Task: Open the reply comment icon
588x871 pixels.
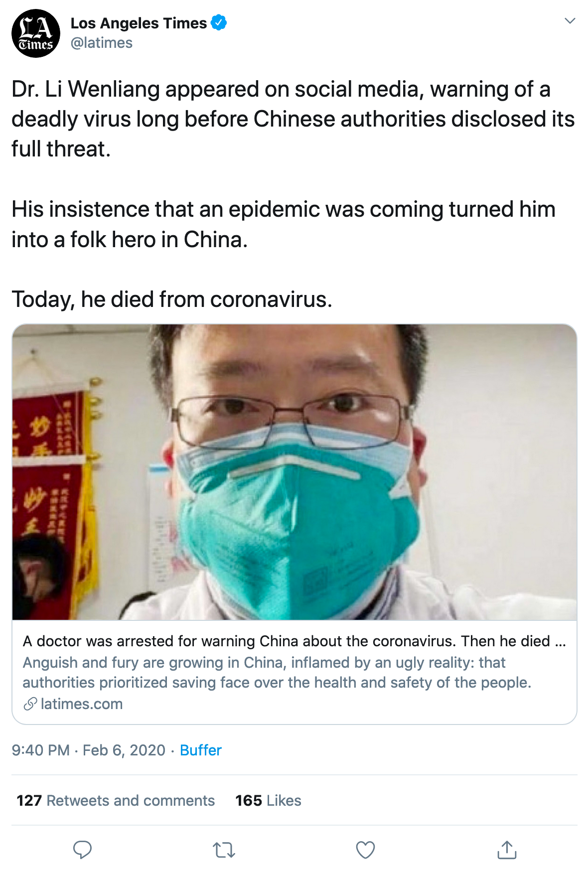Action: 82,850
